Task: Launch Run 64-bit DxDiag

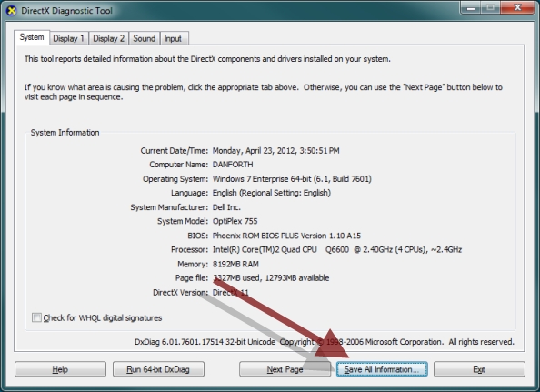Action: [158, 369]
